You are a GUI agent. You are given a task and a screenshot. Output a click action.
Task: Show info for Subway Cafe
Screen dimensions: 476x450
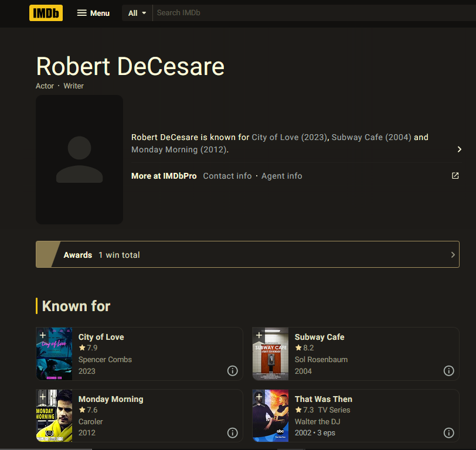[x=448, y=371]
